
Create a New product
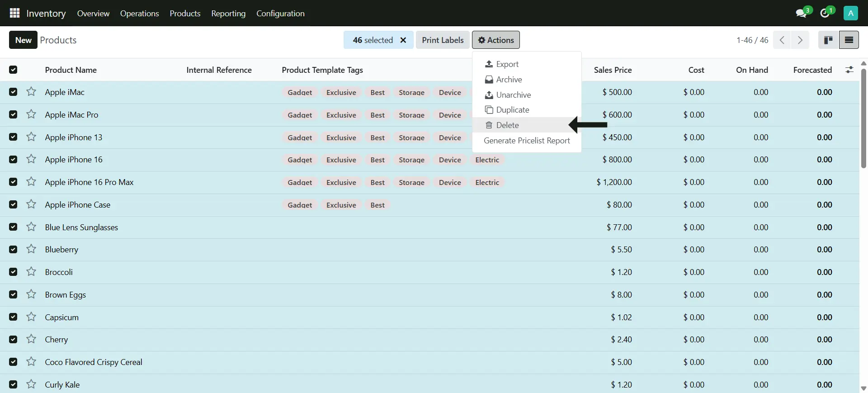[x=23, y=40]
